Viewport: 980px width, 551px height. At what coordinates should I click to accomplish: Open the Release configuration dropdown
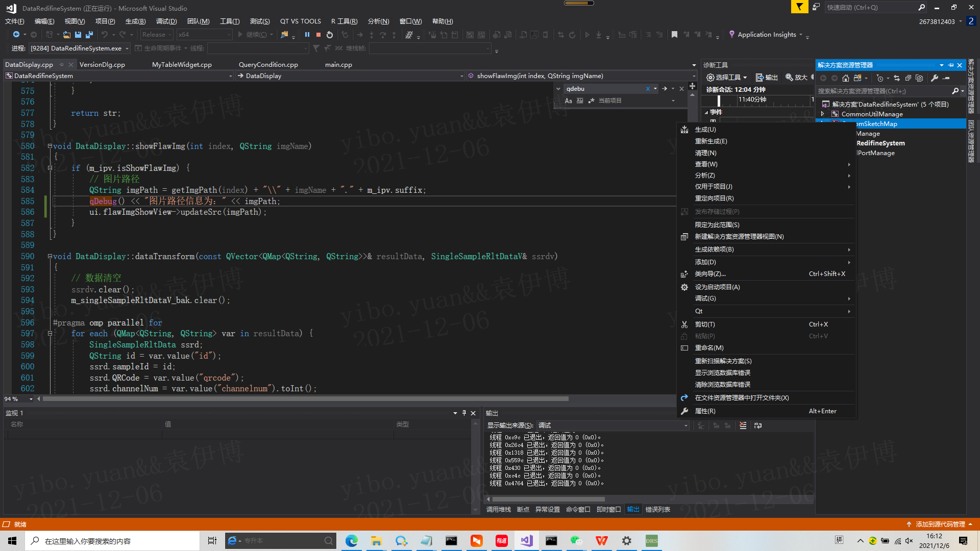coord(156,34)
